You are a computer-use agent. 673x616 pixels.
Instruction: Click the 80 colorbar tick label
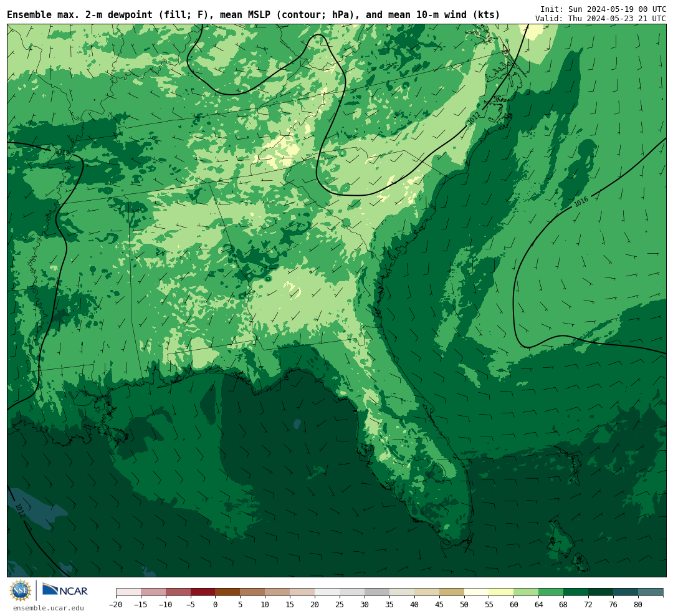click(x=638, y=604)
